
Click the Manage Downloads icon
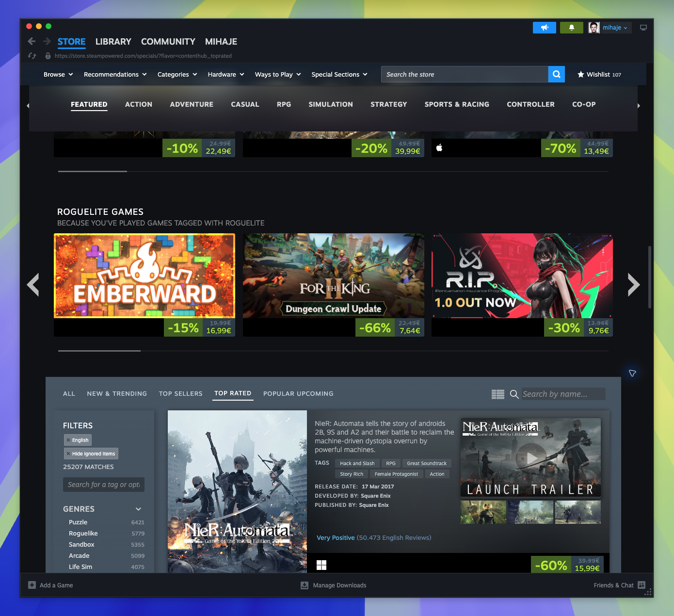[305, 585]
